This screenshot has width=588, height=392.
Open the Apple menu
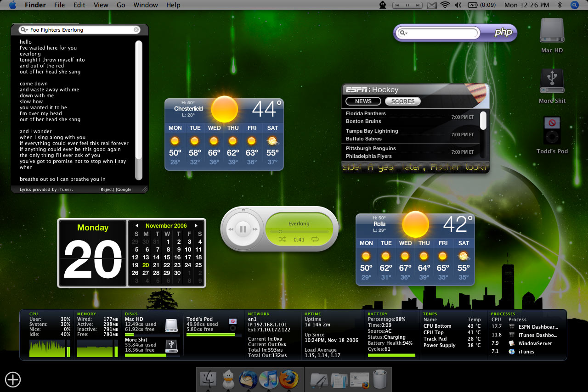click(12, 5)
